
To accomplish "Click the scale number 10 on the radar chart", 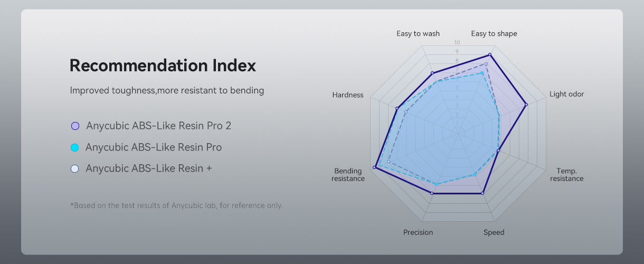I will (457, 43).
